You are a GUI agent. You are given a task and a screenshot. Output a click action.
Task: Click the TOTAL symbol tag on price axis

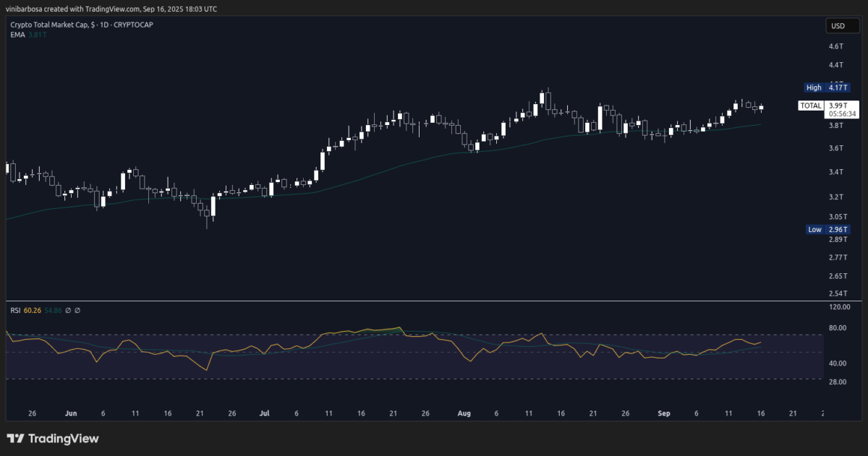click(810, 106)
